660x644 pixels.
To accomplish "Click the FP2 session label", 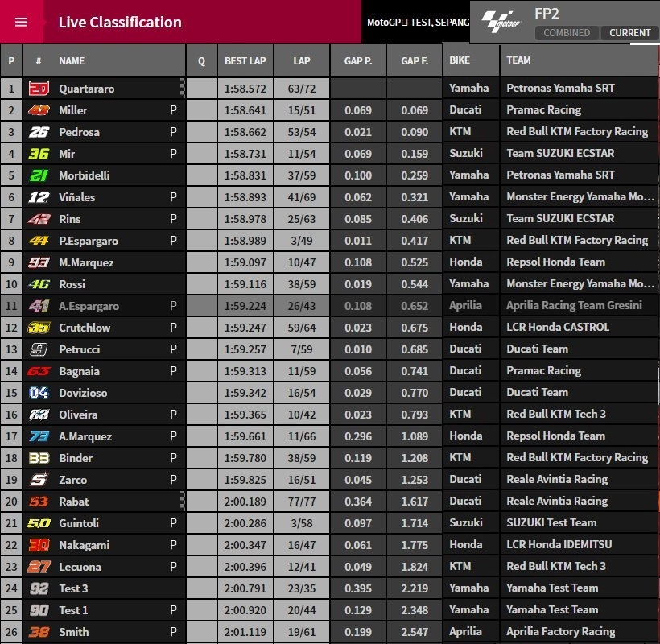I will (547, 14).
